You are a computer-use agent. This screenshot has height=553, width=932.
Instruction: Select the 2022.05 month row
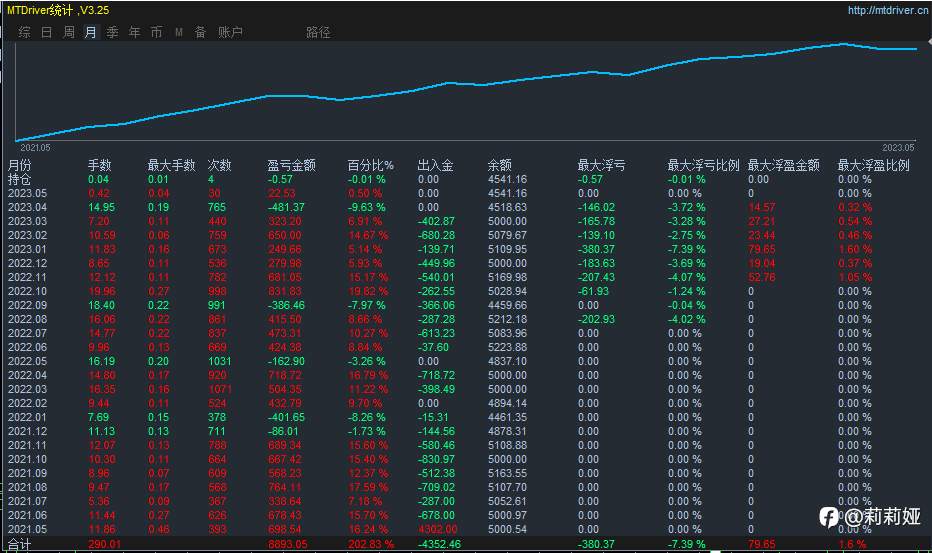[466, 361]
